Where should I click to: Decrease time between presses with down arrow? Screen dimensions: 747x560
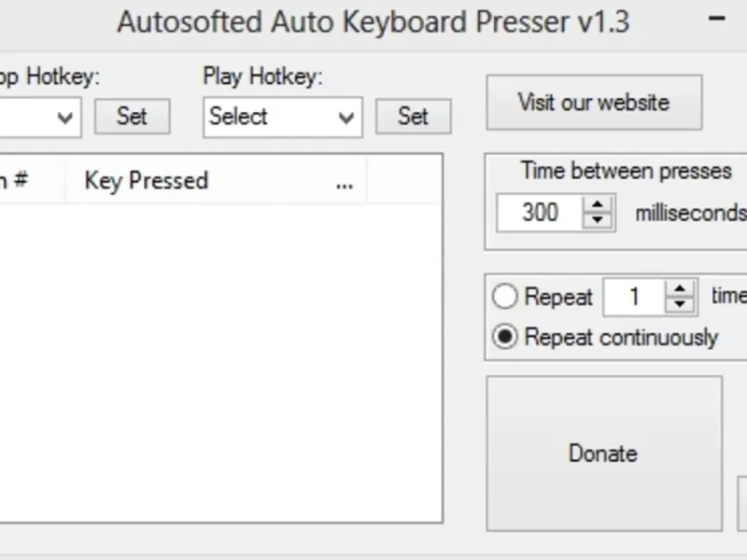(x=598, y=221)
